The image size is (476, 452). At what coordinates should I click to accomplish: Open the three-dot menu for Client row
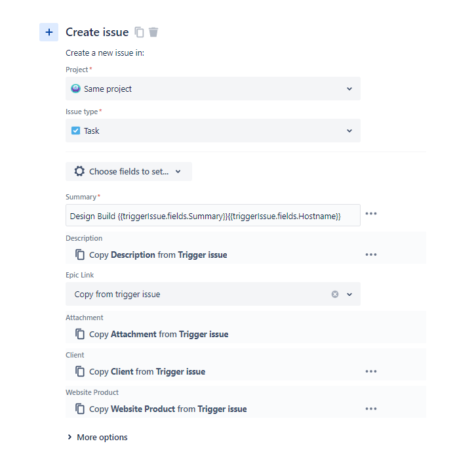click(371, 371)
